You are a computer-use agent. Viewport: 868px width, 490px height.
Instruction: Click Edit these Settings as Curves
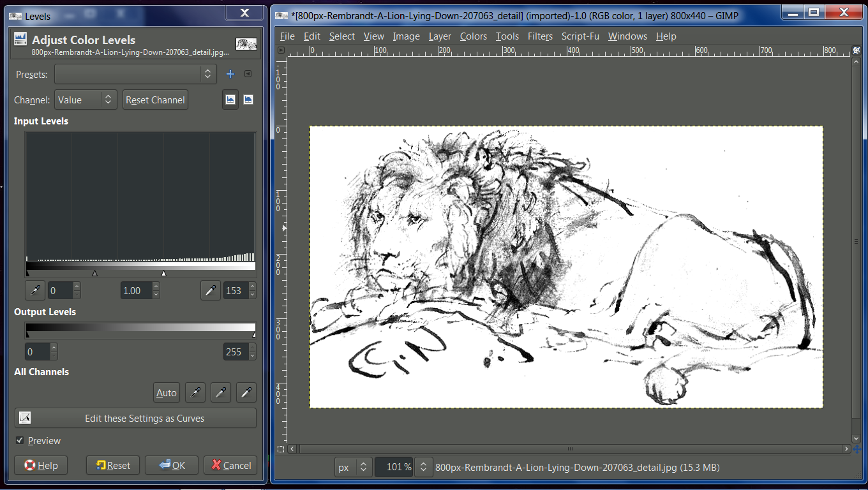(135, 419)
